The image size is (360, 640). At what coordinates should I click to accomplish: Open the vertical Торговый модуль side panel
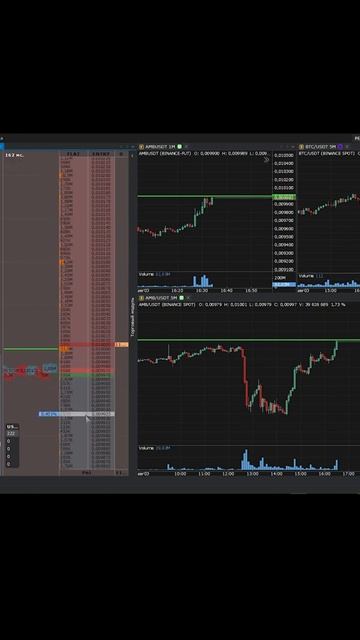coord(132,317)
